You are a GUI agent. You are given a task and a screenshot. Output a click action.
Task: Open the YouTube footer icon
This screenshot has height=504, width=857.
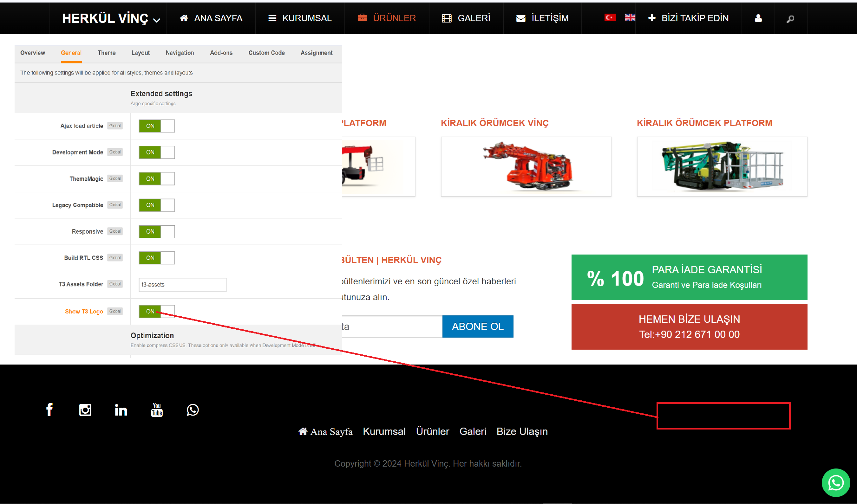(157, 410)
